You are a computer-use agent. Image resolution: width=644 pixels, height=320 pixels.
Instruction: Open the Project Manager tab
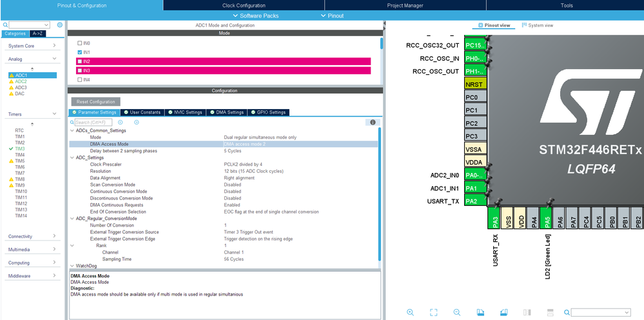tap(405, 5)
